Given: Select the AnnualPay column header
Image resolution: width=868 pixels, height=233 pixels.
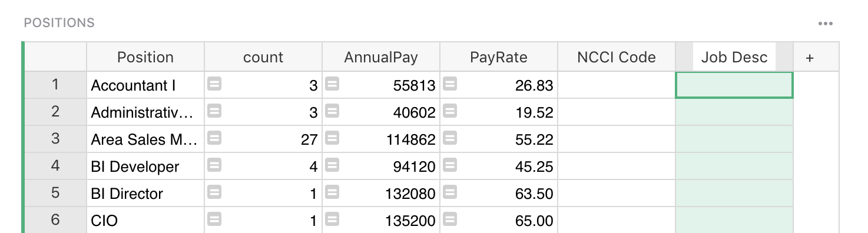Looking at the screenshot, I should pyautogui.click(x=381, y=57).
